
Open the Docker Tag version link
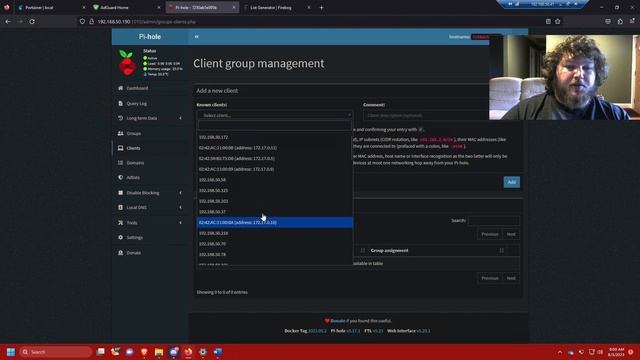tap(317, 331)
